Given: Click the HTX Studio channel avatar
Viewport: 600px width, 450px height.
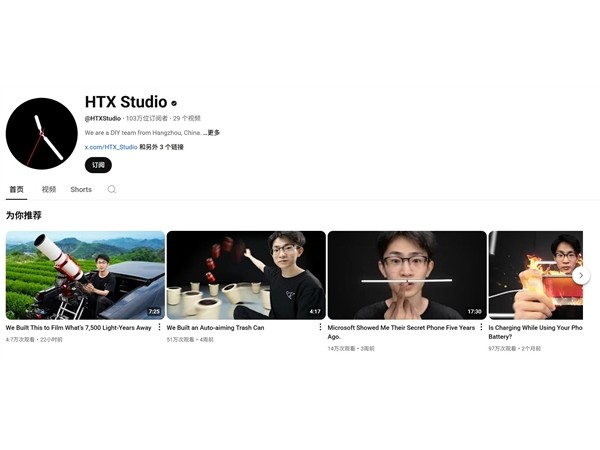Looking at the screenshot, I should [41, 134].
